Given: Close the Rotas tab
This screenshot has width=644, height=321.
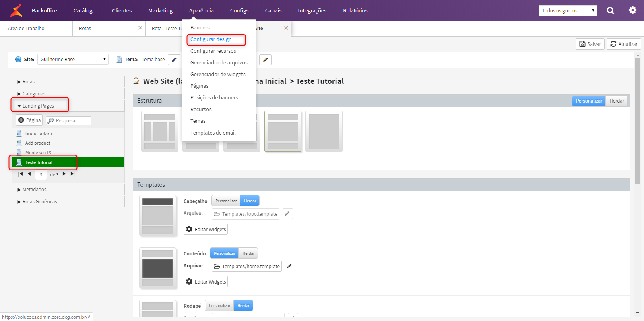Looking at the screenshot, I should (140, 28).
